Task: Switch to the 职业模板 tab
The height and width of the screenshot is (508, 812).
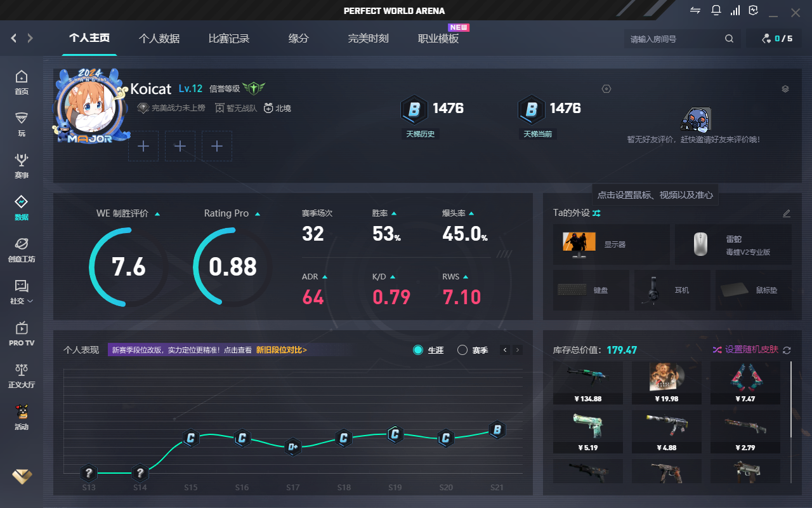Action: point(438,39)
